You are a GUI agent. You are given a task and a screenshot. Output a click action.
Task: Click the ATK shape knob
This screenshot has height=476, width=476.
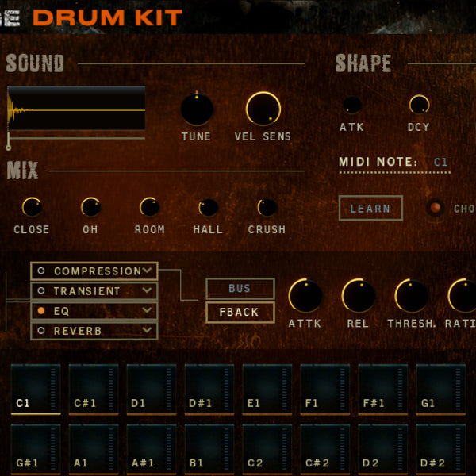pos(351,105)
